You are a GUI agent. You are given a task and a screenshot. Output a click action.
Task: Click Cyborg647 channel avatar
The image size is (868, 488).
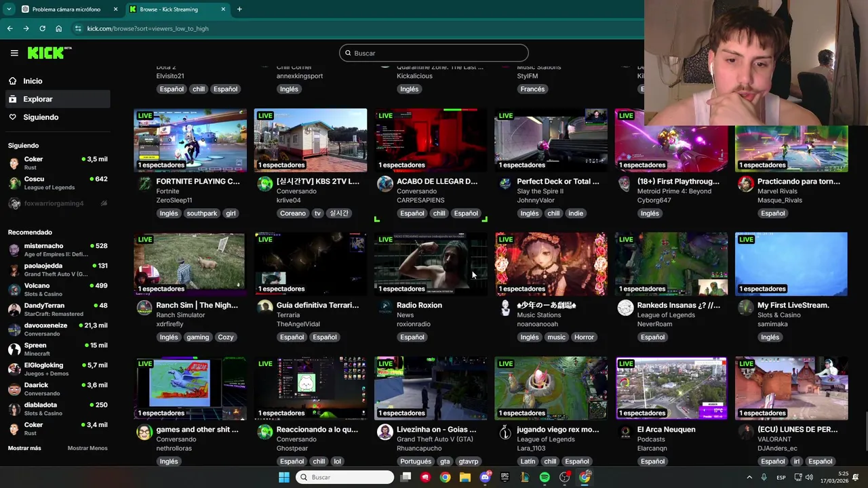tap(625, 184)
